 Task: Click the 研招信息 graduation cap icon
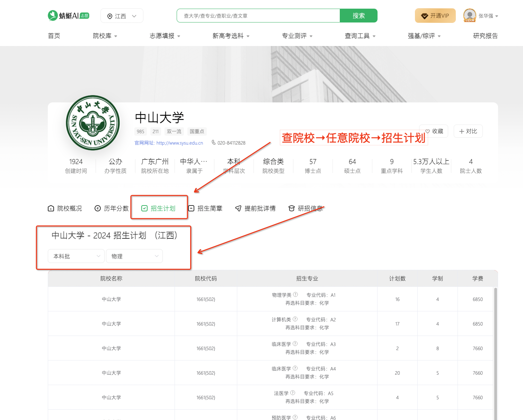point(292,208)
